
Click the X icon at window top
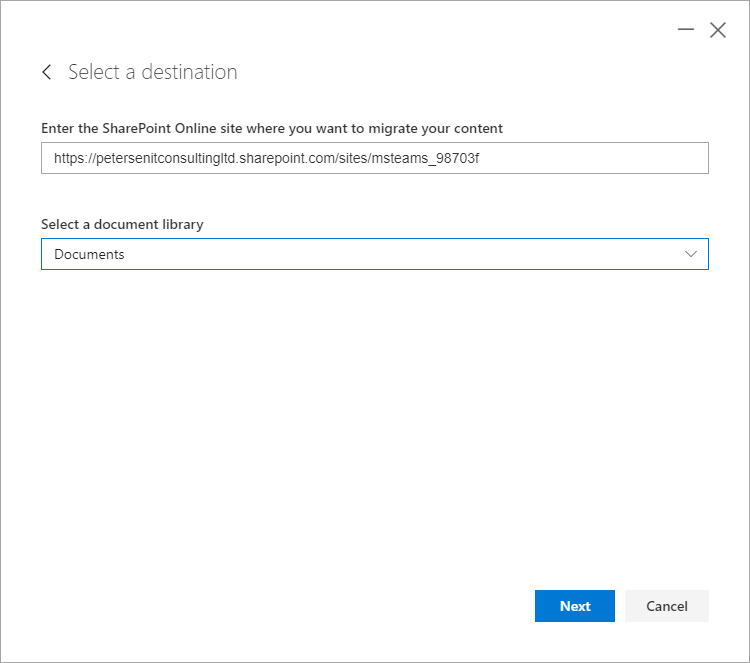717,30
